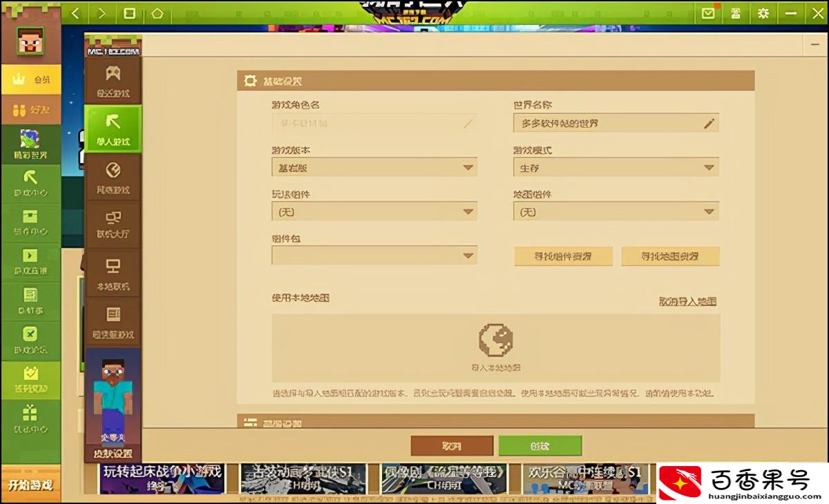Select the gamepad recent games tab

click(x=113, y=81)
